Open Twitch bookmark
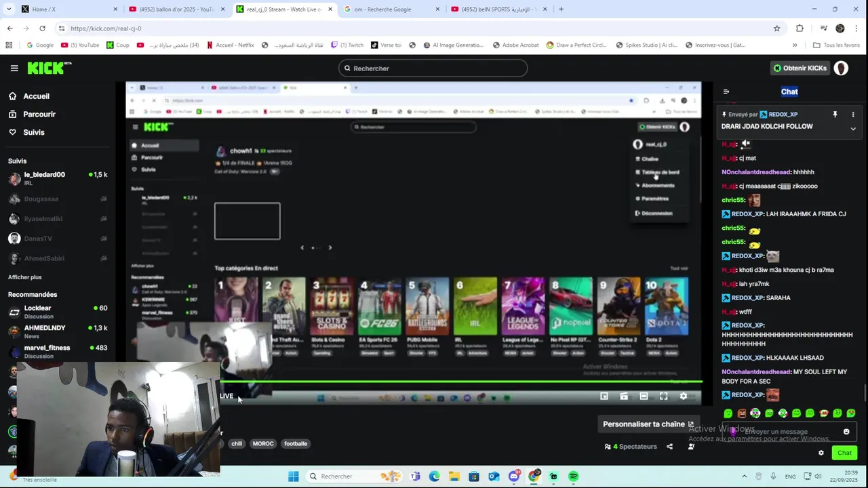Viewport: 868px width, 488px height. [347, 45]
